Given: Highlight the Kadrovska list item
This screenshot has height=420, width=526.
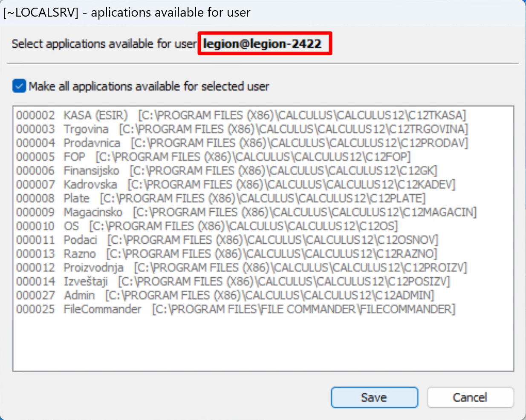Looking at the screenshot, I should pyautogui.click(x=235, y=184).
